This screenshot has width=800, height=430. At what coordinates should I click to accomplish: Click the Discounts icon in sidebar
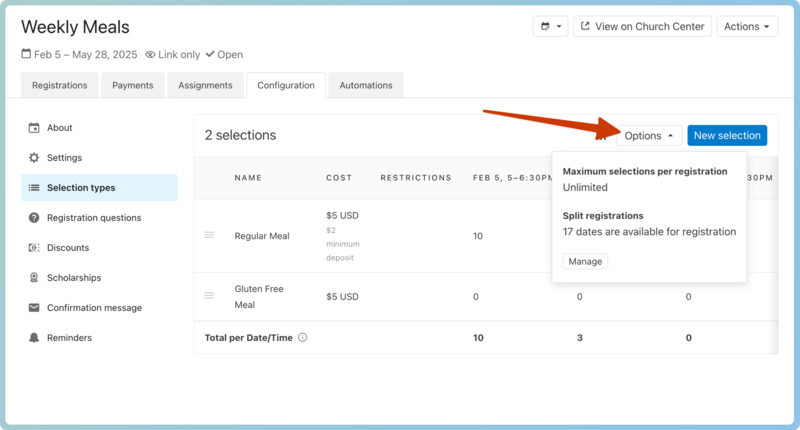pos(34,248)
